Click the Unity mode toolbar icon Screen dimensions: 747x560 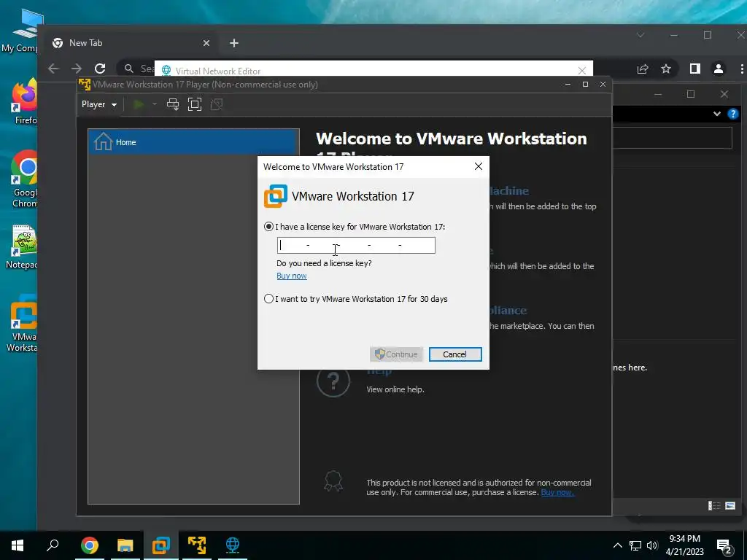[217, 104]
